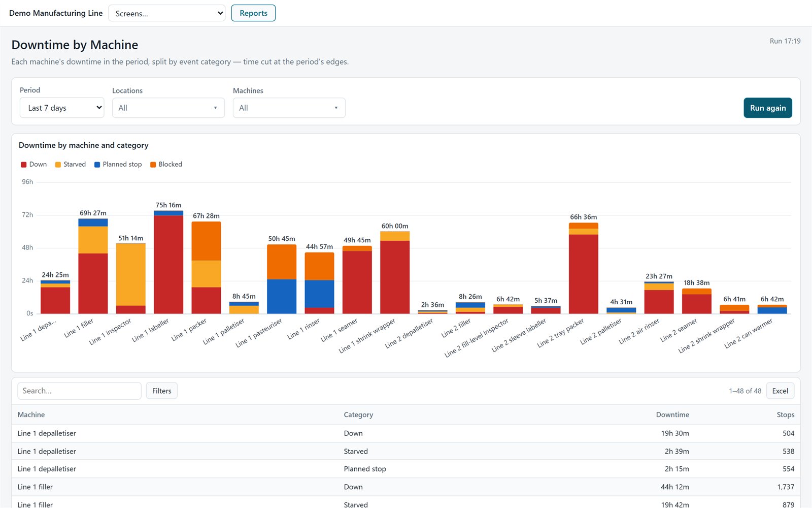The height and width of the screenshot is (508, 812).
Task: Click in the Search field
Action: [79, 391]
